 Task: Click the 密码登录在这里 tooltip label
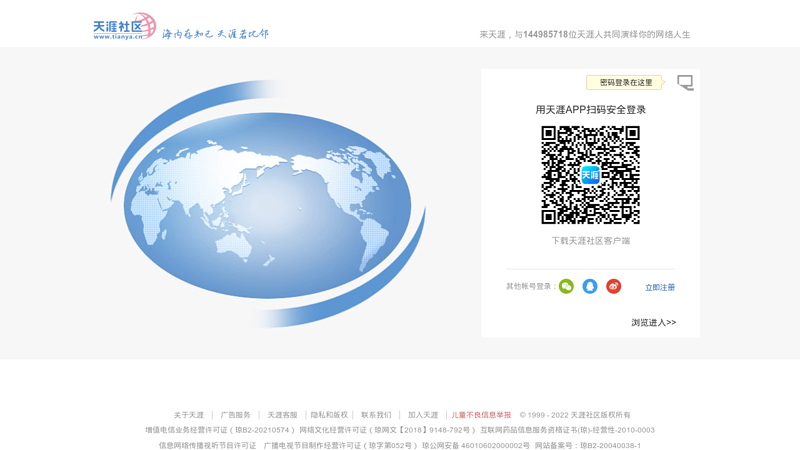(626, 82)
